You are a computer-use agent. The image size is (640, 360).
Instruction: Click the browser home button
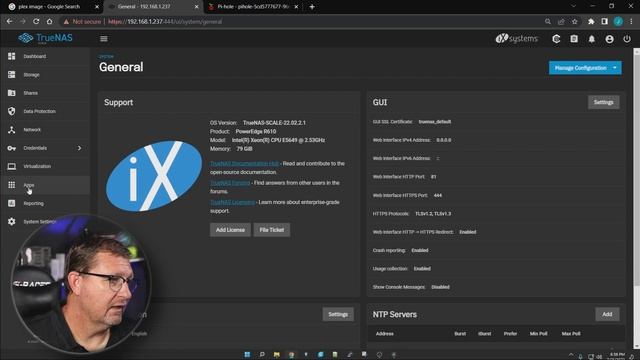click(x=49, y=22)
